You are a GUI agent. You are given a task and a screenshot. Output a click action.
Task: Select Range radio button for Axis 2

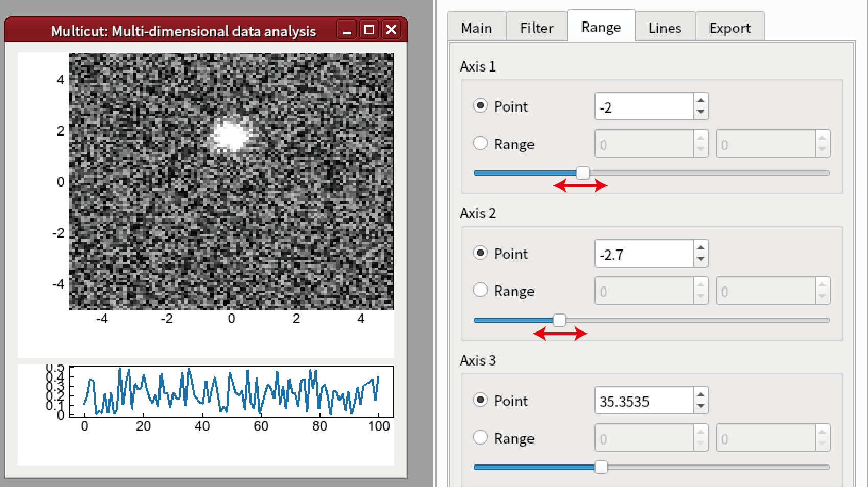(480, 290)
